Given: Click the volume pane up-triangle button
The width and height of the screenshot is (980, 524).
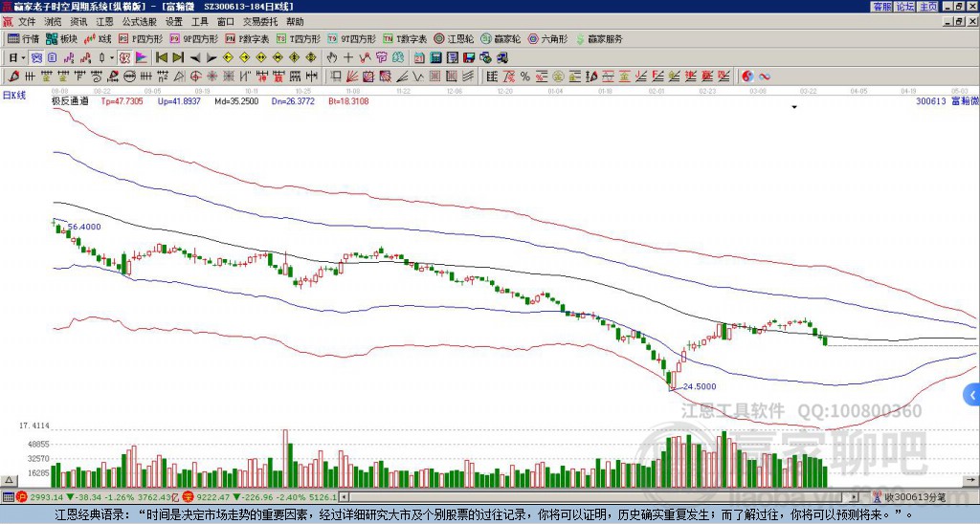Looking at the screenshot, I should click(8, 480).
